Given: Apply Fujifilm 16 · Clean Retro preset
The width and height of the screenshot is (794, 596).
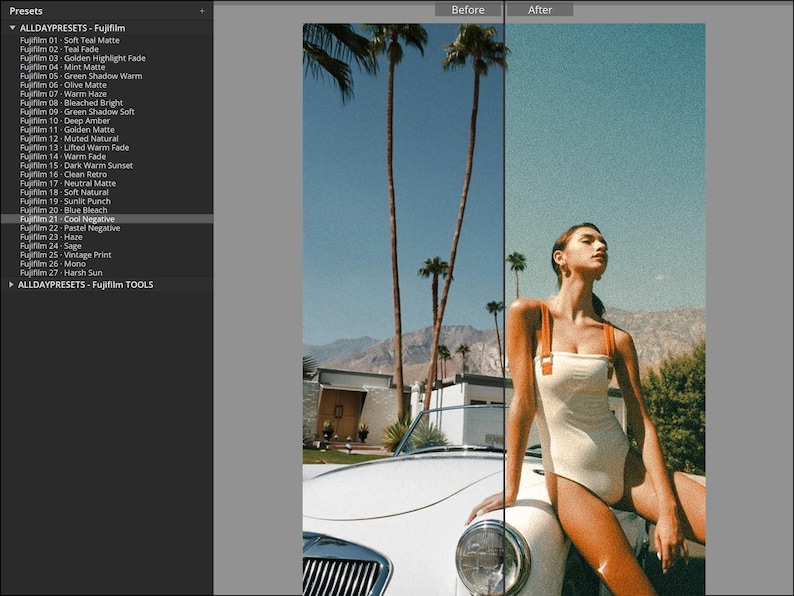Looking at the screenshot, I should point(64,174).
